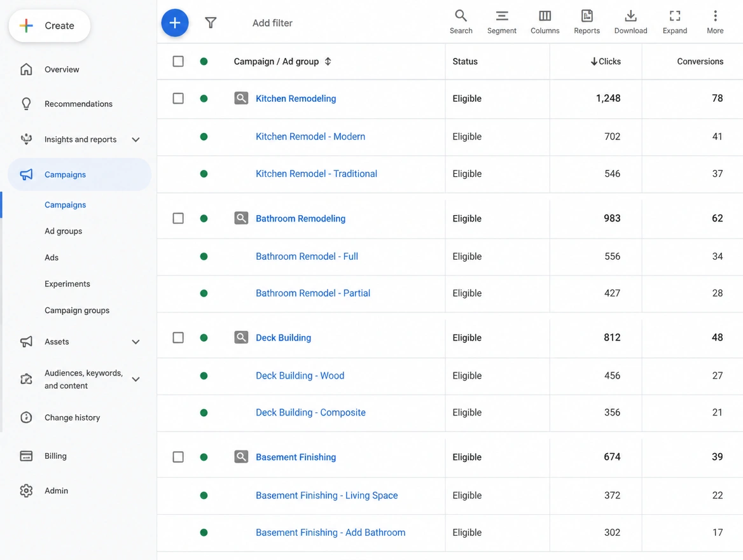Click the Assets megaphone icon
Image resolution: width=743 pixels, height=560 pixels.
[x=26, y=341]
